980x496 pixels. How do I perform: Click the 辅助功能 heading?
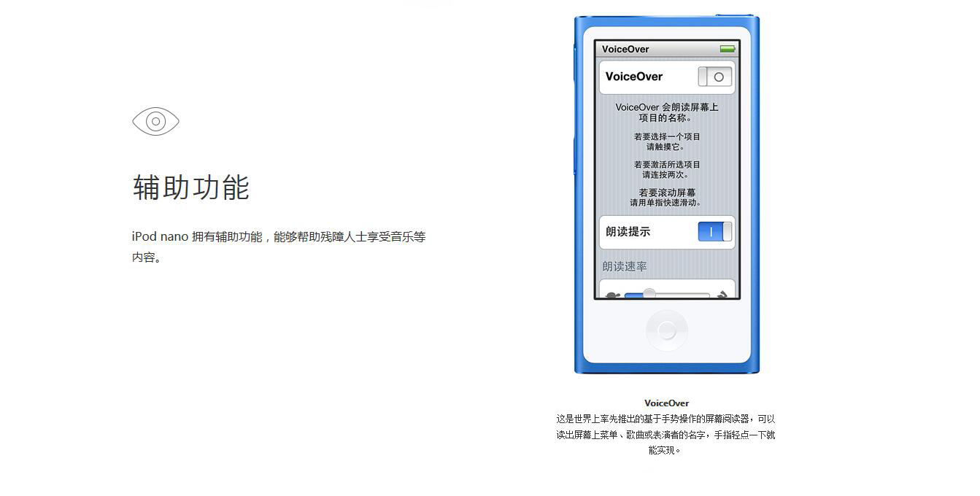[191, 187]
